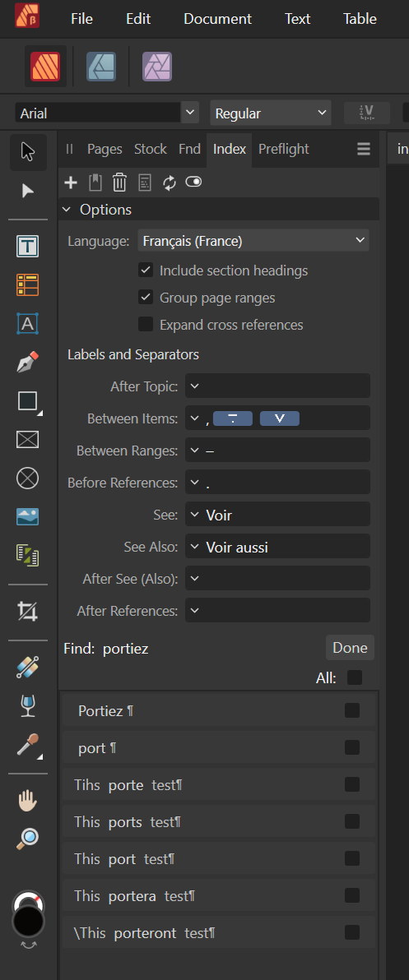Select the Pen tool
This screenshot has width=409, height=980.
coord(27,362)
